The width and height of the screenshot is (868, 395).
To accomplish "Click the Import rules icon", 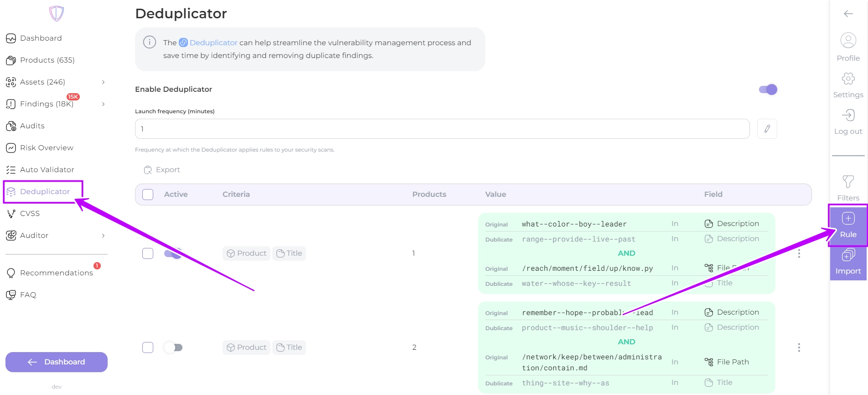I will click(848, 256).
